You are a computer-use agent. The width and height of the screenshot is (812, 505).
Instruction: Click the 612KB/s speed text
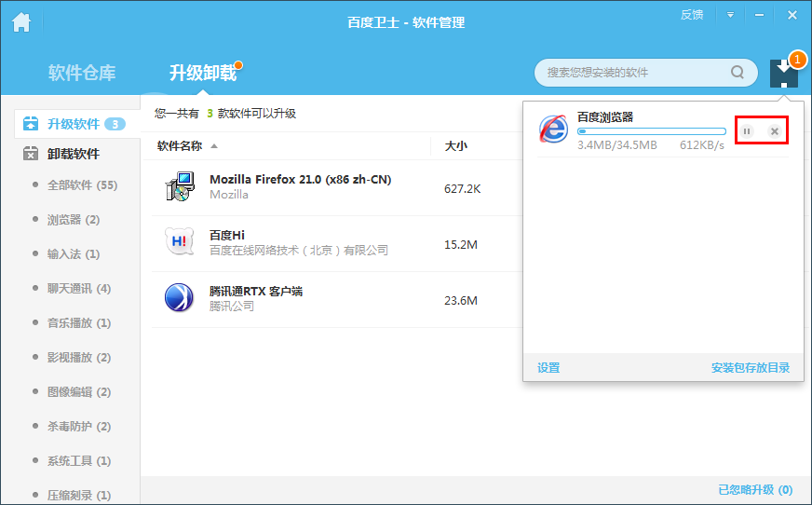point(702,145)
